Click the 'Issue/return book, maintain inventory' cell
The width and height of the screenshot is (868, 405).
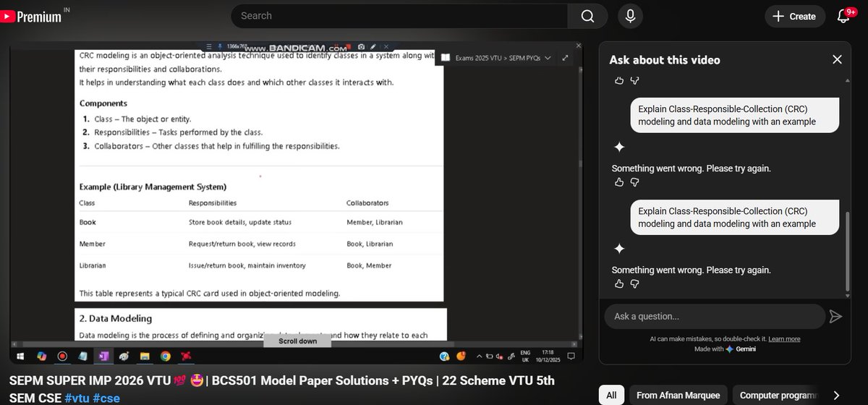click(247, 265)
